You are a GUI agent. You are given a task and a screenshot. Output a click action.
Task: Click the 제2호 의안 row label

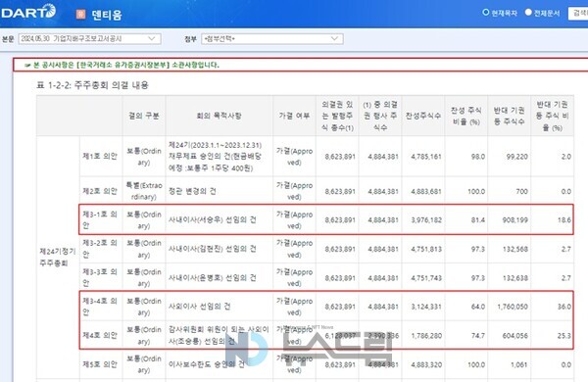point(100,191)
